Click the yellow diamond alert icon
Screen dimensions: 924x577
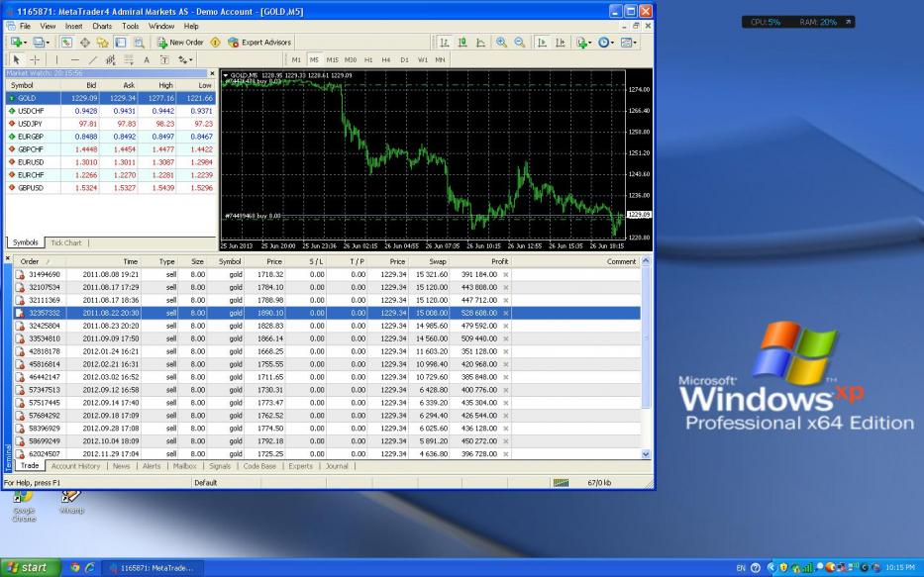215,43
